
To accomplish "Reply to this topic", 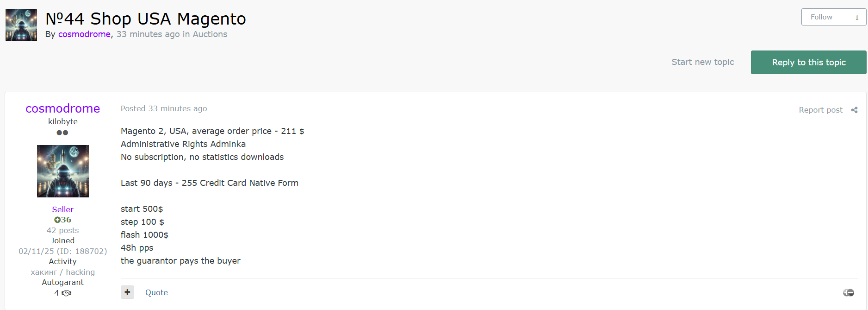I will point(808,62).
